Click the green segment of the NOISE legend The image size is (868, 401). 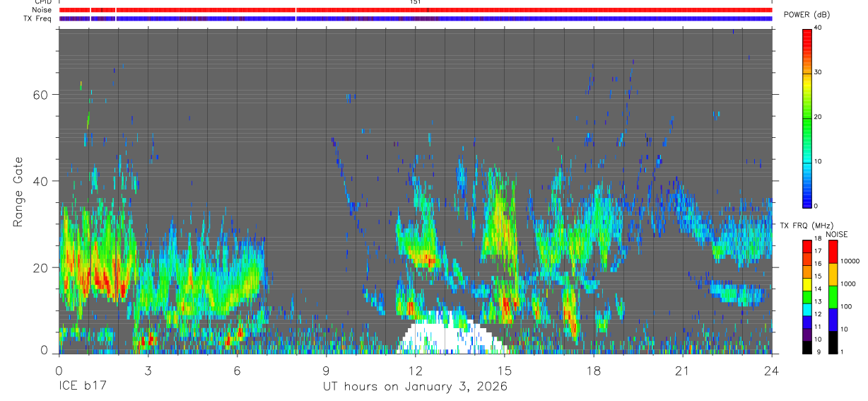tap(833, 297)
